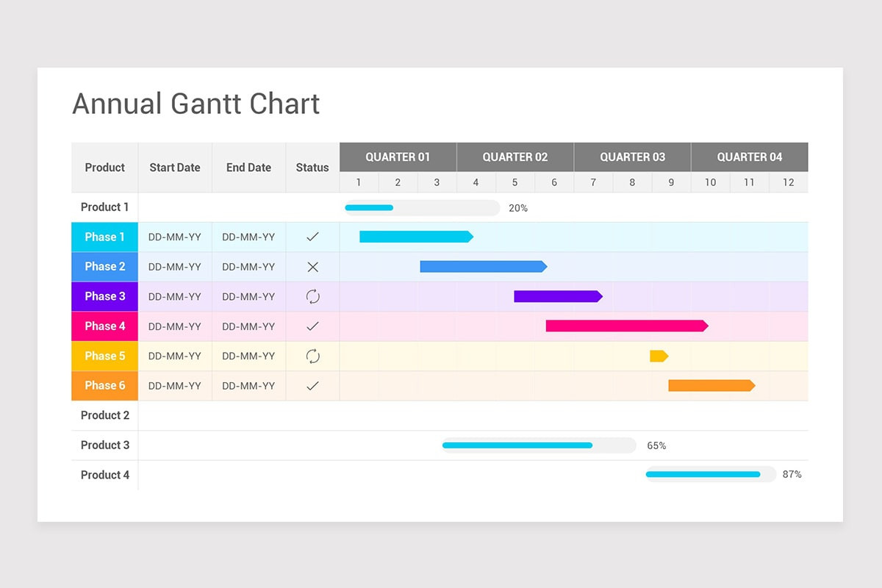Select the Product 3 row label
Viewport: 882px width, 588px height.
click(104, 445)
